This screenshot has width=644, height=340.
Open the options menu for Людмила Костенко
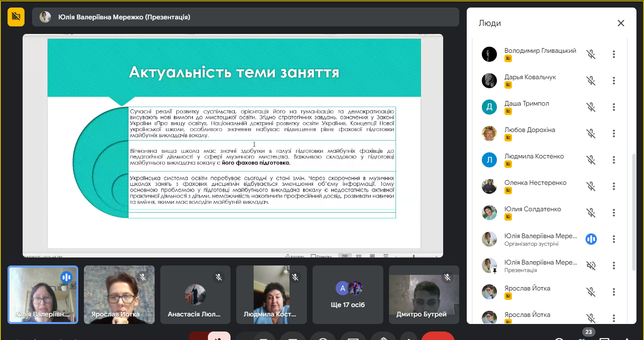click(614, 160)
